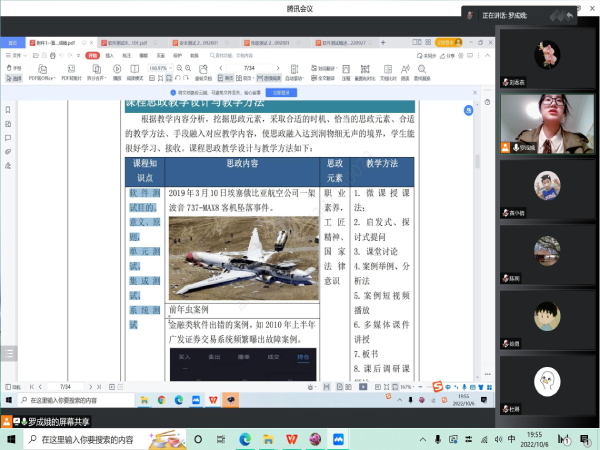Expand 拆分合并 split merge dropdown

click(107, 77)
